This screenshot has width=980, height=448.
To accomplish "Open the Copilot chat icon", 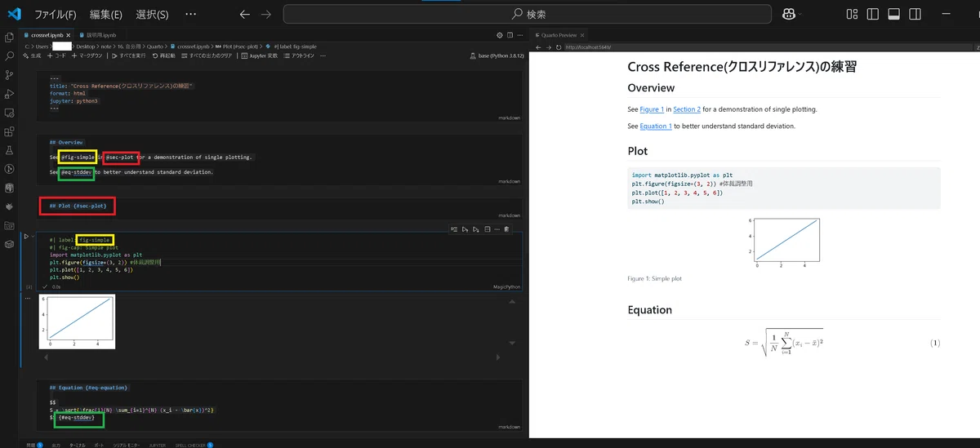I will [x=789, y=14].
